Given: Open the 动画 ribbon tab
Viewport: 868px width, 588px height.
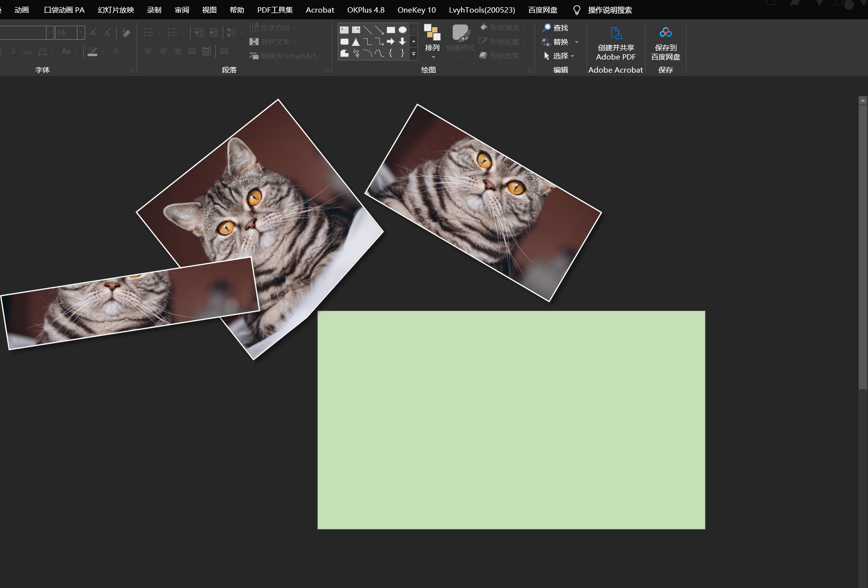Looking at the screenshot, I should pos(22,10).
